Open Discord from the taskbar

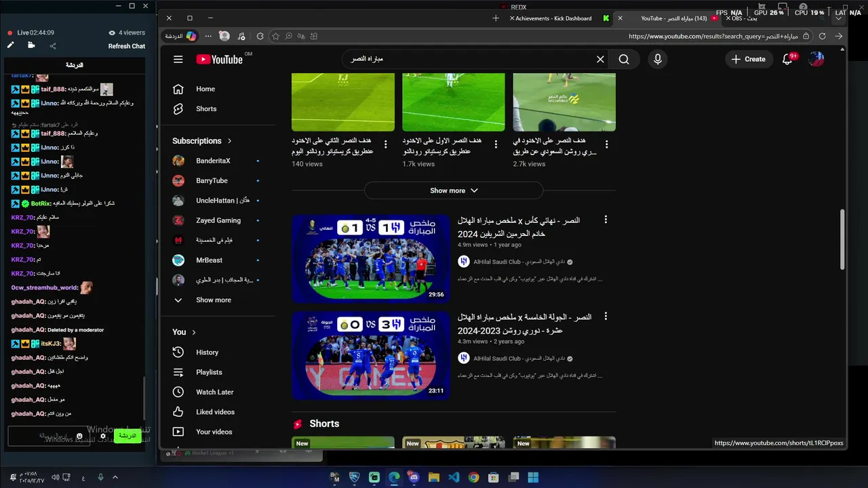pos(414,477)
